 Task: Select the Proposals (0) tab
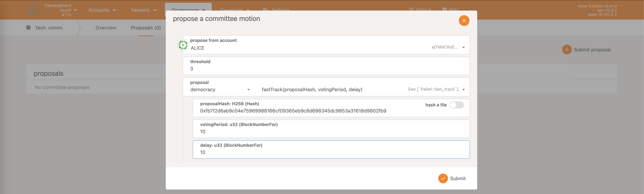click(146, 28)
